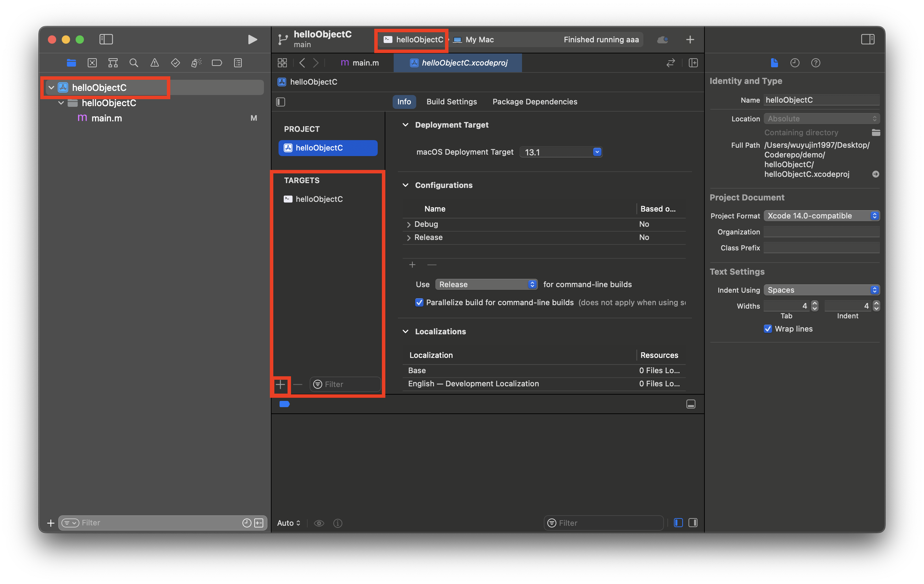Hide the project and targets list
Image resolution: width=924 pixels, height=584 pixels.
point(281,102)
